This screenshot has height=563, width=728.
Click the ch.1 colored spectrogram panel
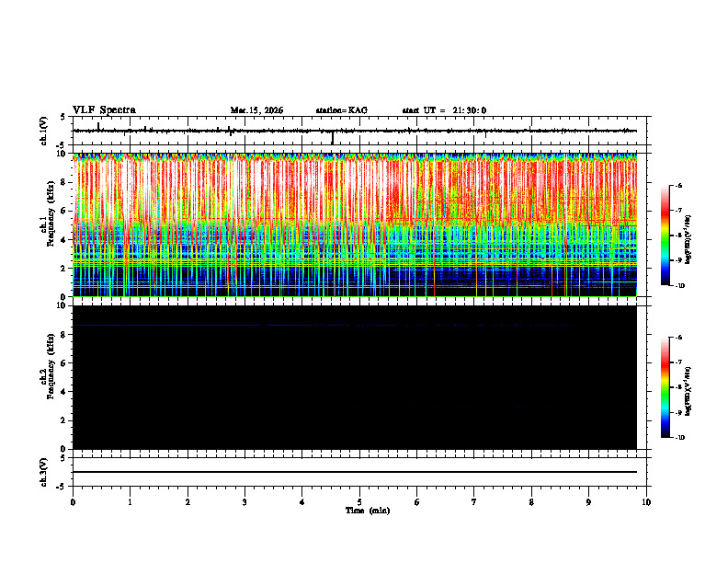(x=355, y=224)
